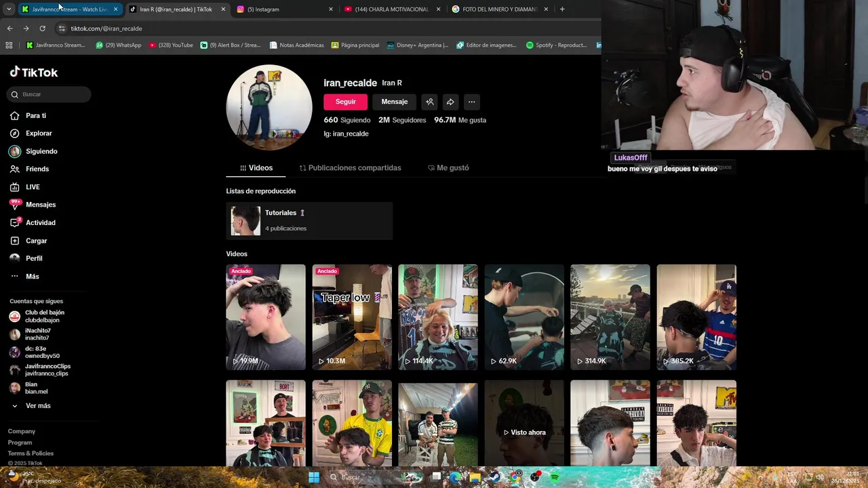
Task: Open the 2M Seguidores list
Action: (x=402, y=120)
